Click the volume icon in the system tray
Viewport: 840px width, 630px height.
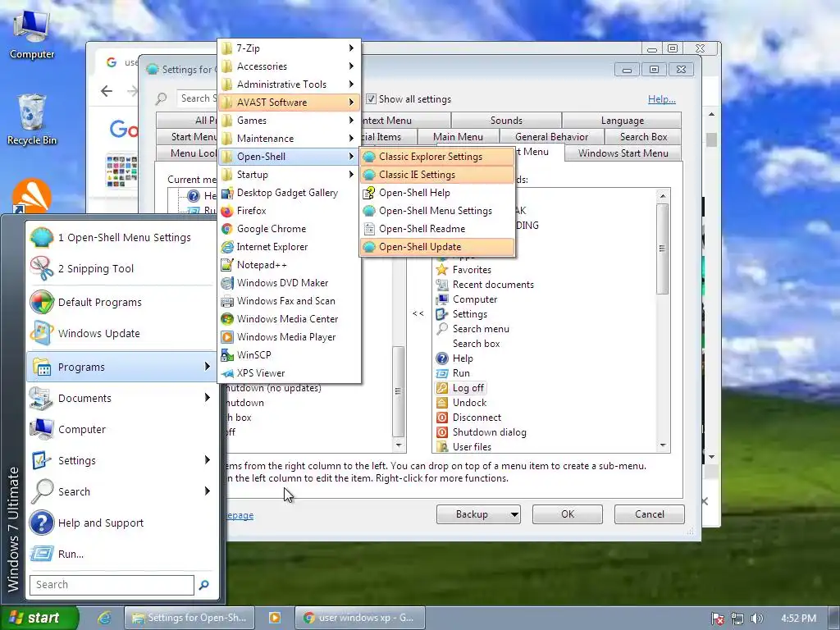[x=756, y=619]
